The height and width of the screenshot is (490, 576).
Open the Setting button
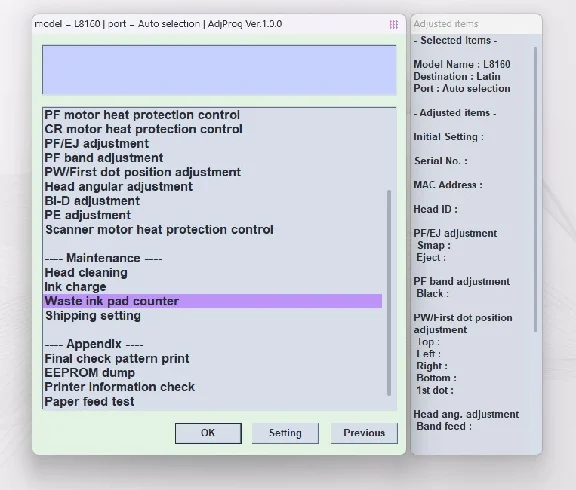pos(285,433)
